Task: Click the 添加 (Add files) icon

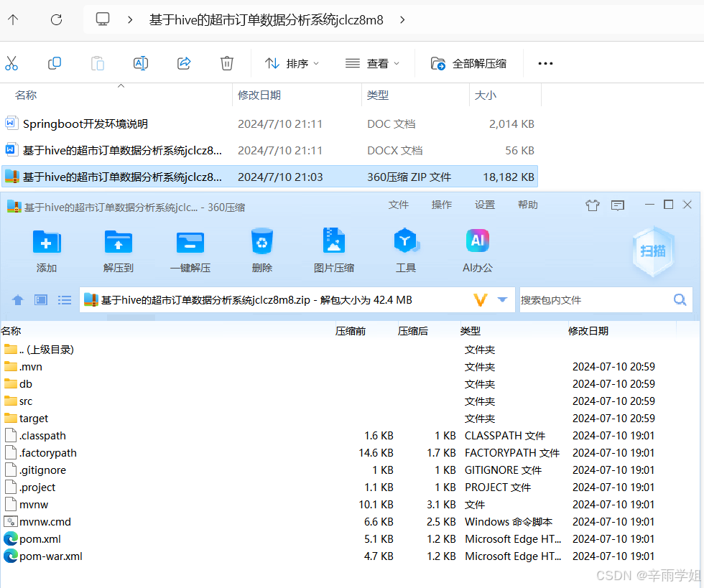Action: [46, 251]
